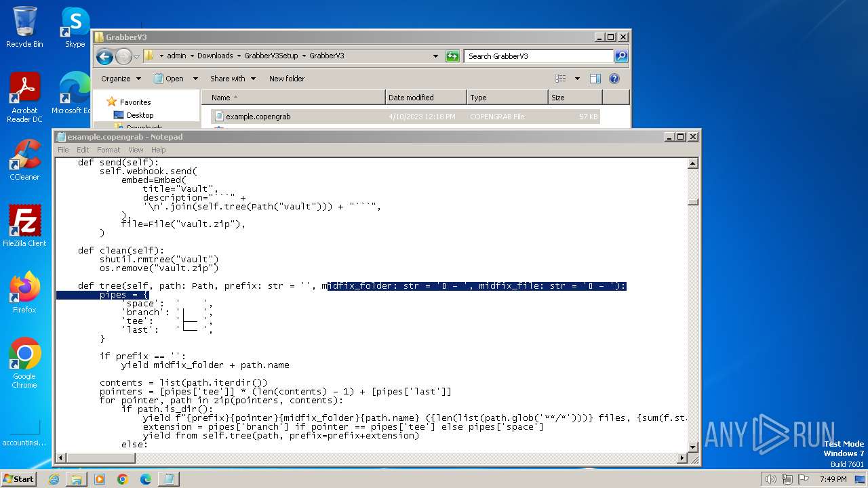
Task: Launch Firefox from the desktop
Action: [x=24, y=293]
